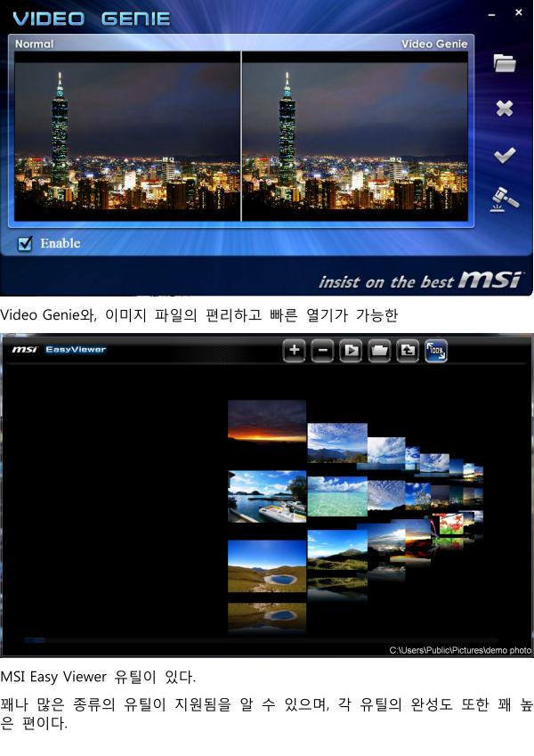The image size is (534, 756).
Task: Click the X cancel icon in Video Genie
Action: tap(504, 109)
